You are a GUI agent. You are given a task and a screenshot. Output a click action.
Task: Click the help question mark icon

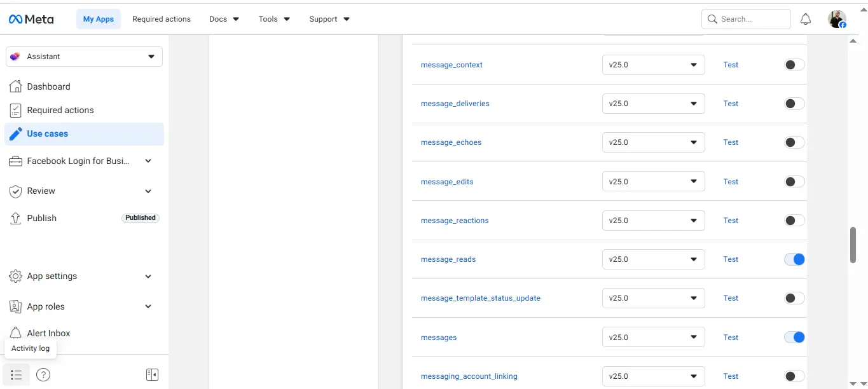click(43, 374)
